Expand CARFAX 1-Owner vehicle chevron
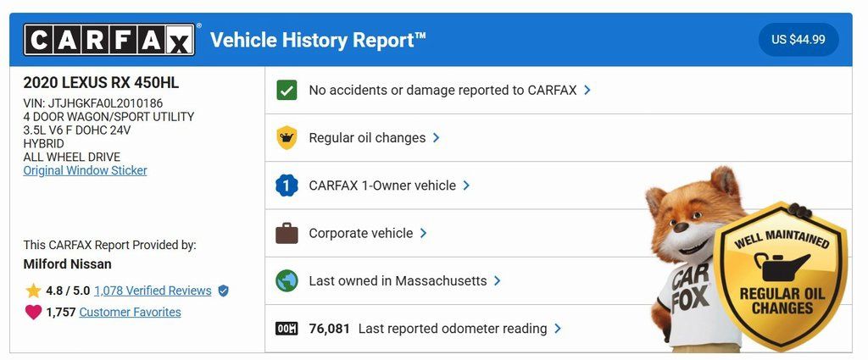 466,186
